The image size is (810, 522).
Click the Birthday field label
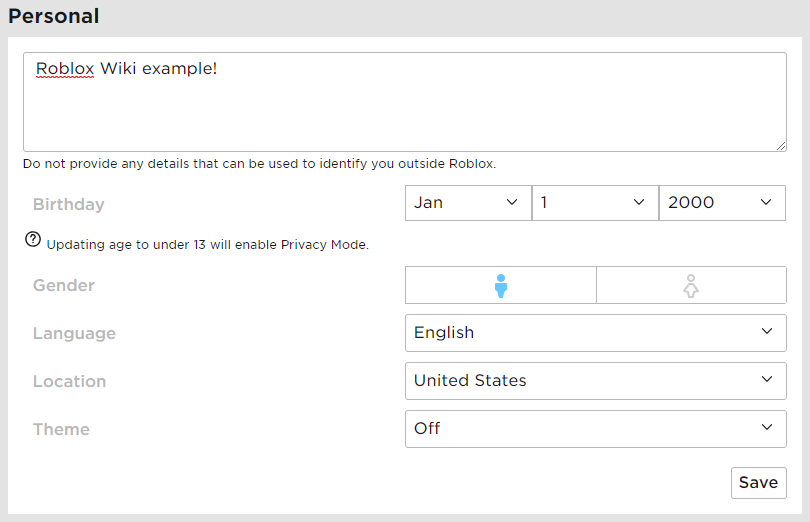(x=68, y=205)
